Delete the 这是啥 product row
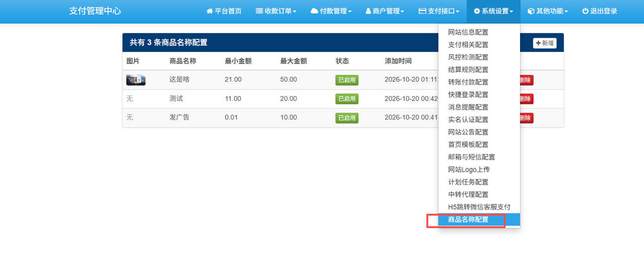The height and width of the screenshot is (255, 644). tap(527, 80)
